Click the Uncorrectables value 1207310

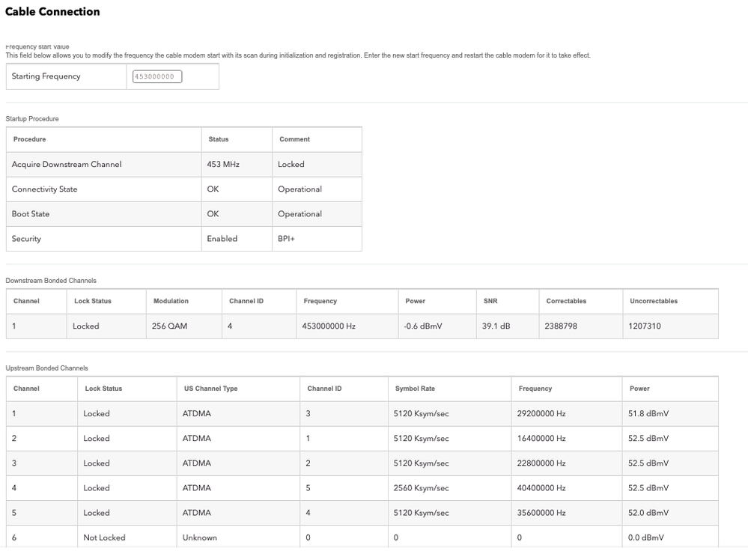[645, 326]
